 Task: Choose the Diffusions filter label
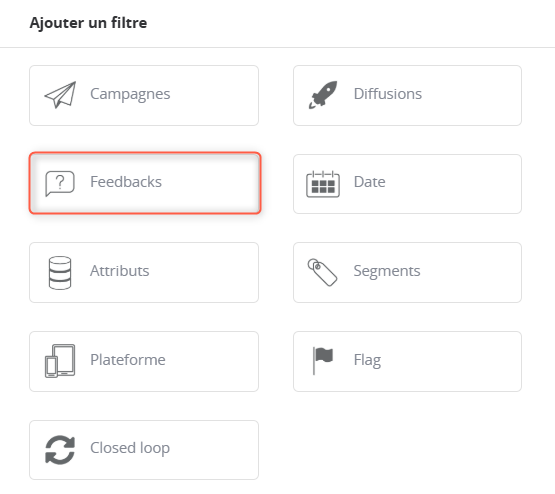(x=388, y=94)
